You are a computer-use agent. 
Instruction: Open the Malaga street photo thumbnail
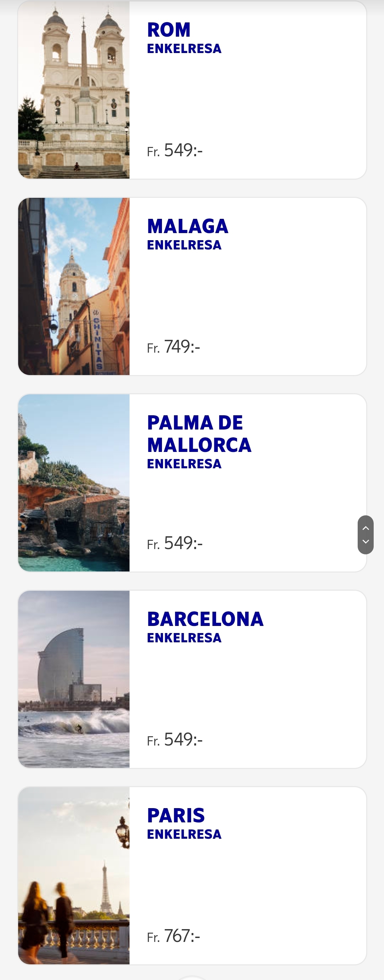pos(74,286)
